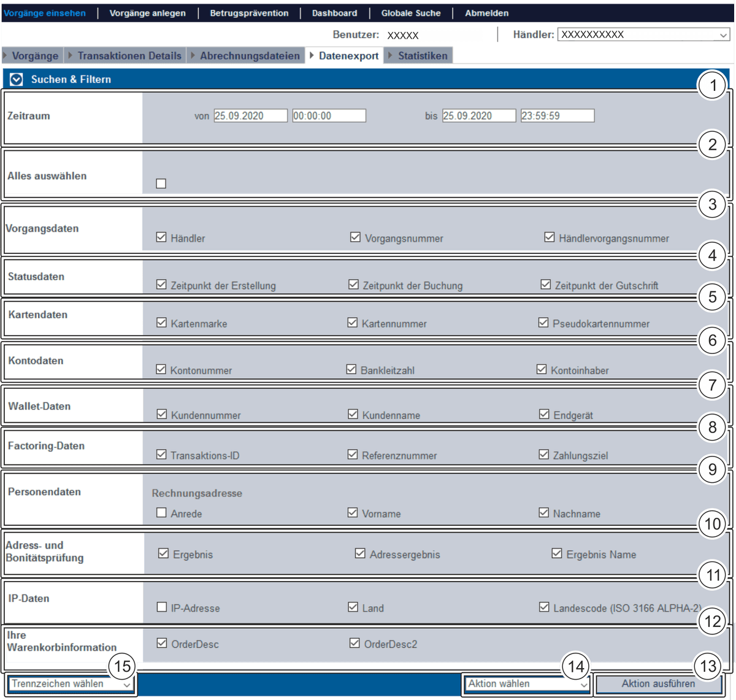Switch to the Statistiken tab
The height and width of the screenshot is (700, 736).
click(423, 56)
